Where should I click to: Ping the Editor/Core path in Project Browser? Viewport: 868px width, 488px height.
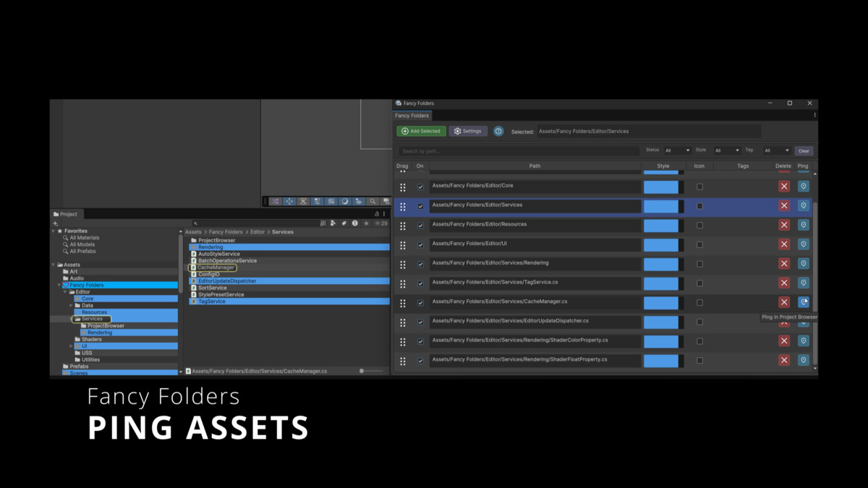803,187
